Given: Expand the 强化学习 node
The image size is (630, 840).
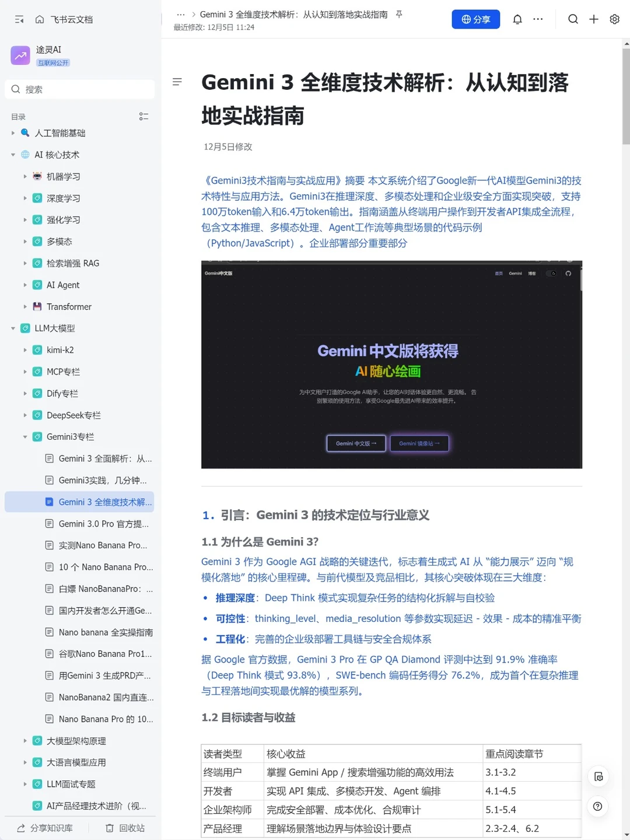Looking at the screenshot, I should [x=25, y=219].
